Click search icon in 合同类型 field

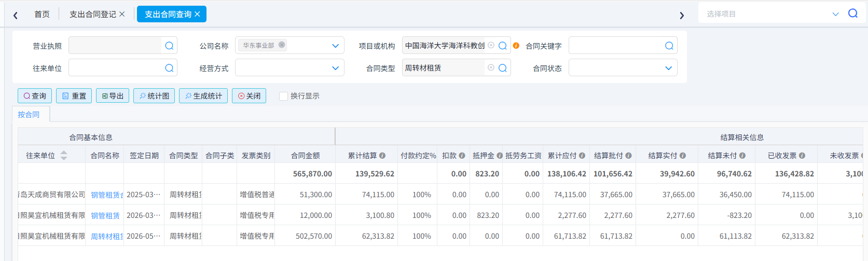click(502, 68)
